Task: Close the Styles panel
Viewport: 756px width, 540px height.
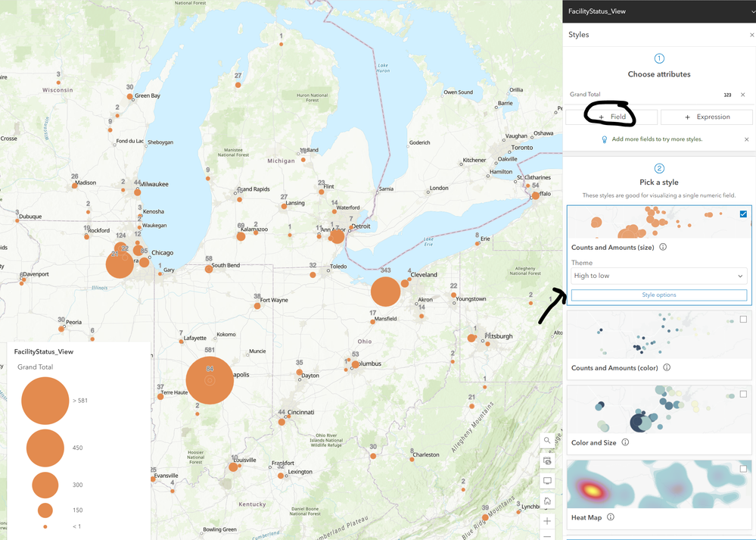Action: point(751,35)
